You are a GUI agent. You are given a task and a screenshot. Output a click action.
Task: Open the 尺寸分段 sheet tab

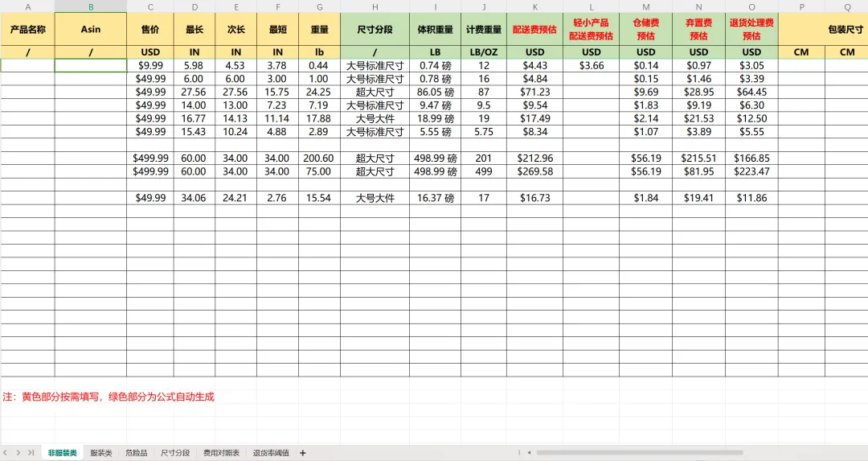pyautogui.click(x=175, y=453)
